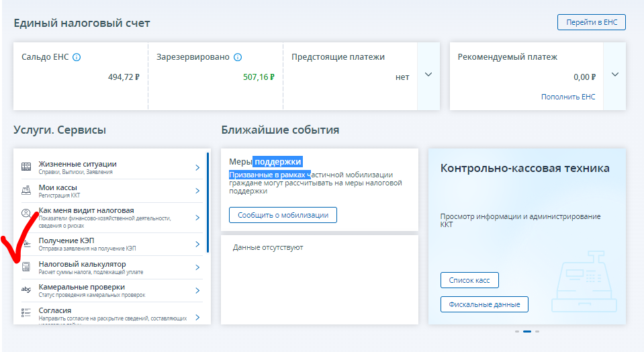Open Камеральные проверки via its arrow
This screenshot has height=352, width=644.
tap(197, 291)
